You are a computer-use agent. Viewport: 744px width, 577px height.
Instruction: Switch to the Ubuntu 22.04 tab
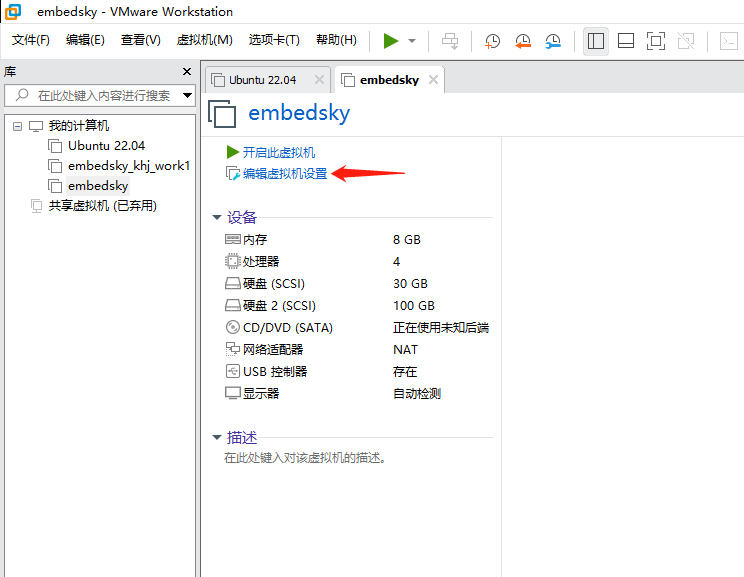tap(262, 80)
